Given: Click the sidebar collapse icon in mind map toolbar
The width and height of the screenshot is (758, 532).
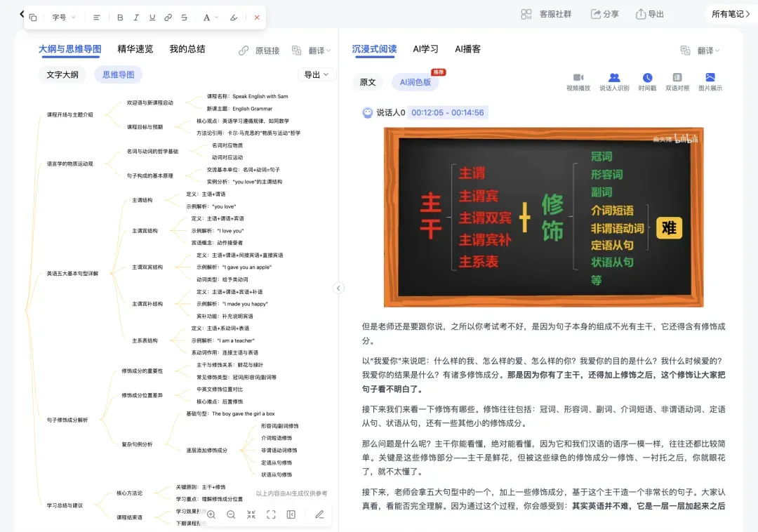Looking at the screenshot, I should pyautogui.click(x=291, y=514).
